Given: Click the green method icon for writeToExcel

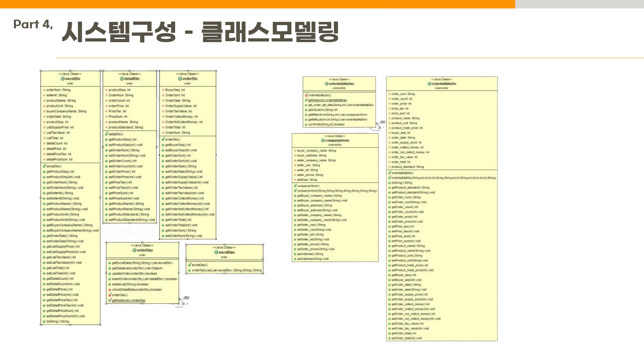Looking at the screenshot, I should click(190, 271).
